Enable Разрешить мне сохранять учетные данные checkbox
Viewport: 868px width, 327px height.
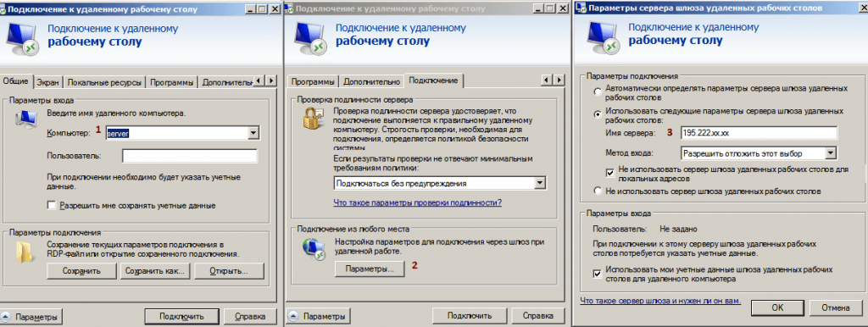pyautogui.click(x=52, y=205)
